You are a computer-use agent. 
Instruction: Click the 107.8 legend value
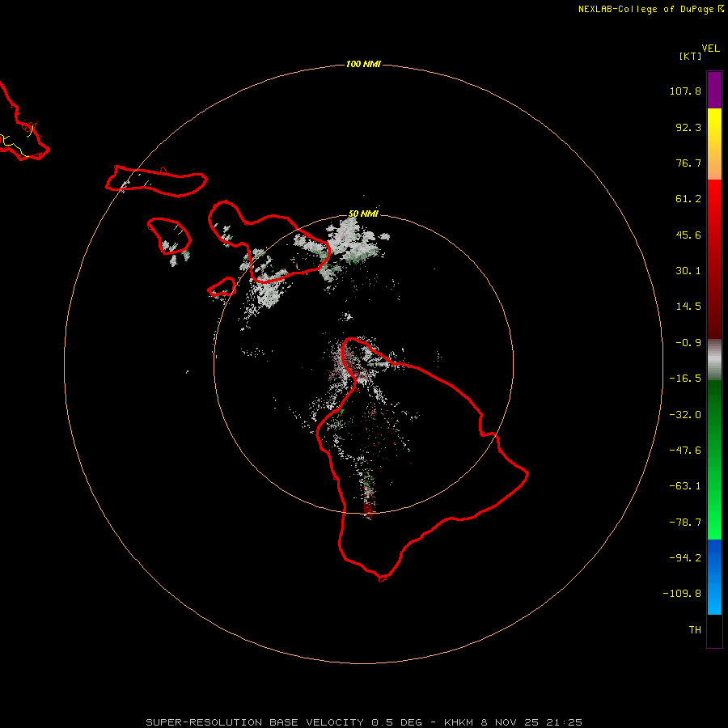[685, 91]
